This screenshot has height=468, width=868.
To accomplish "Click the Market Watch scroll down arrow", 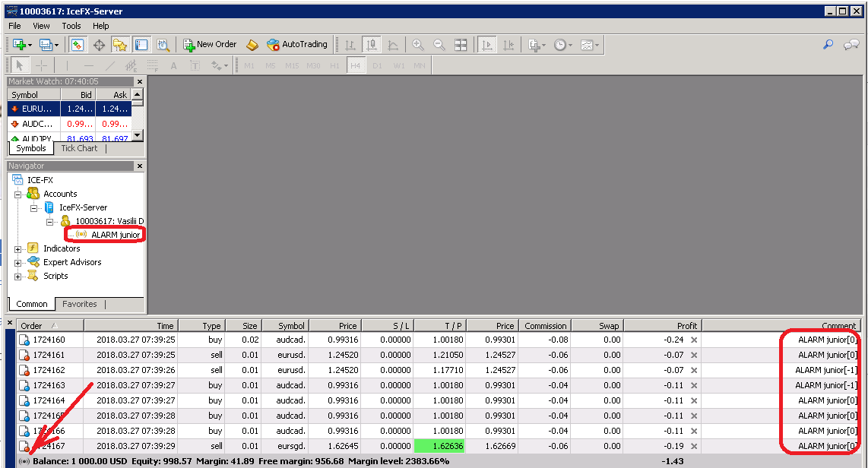I will click(x=138, y=135).
